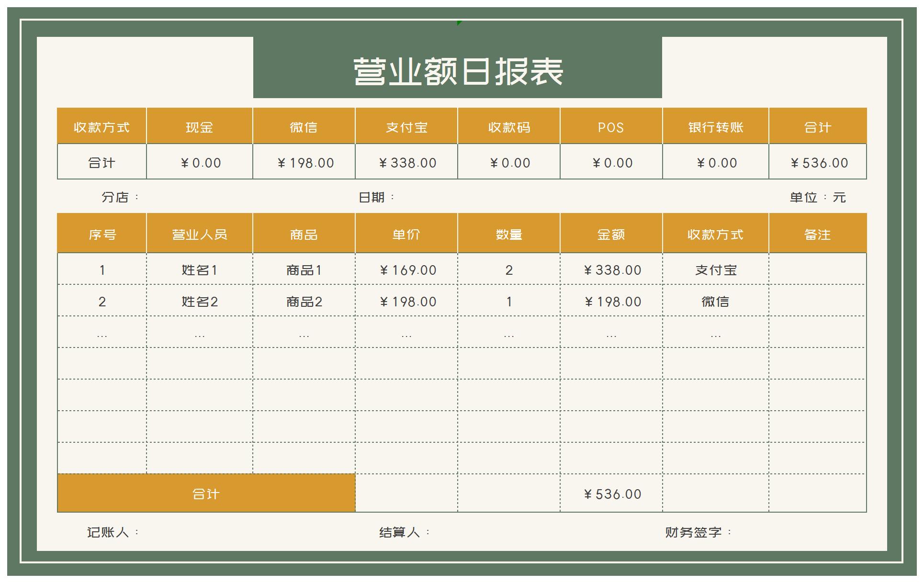Select the 商品 column header
924x583 pixels.
pyautogui.click(x=304, y=234)
